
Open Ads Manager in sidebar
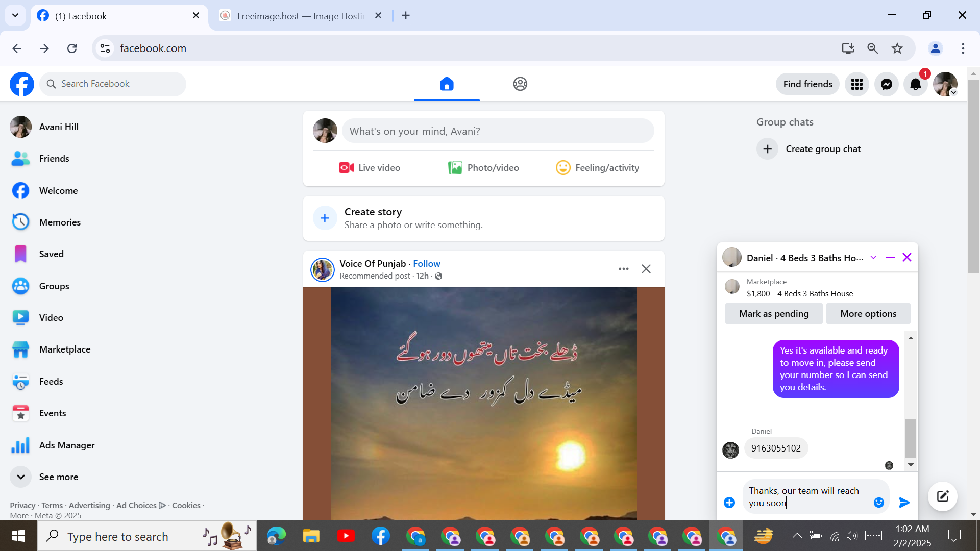pos(67,445)
